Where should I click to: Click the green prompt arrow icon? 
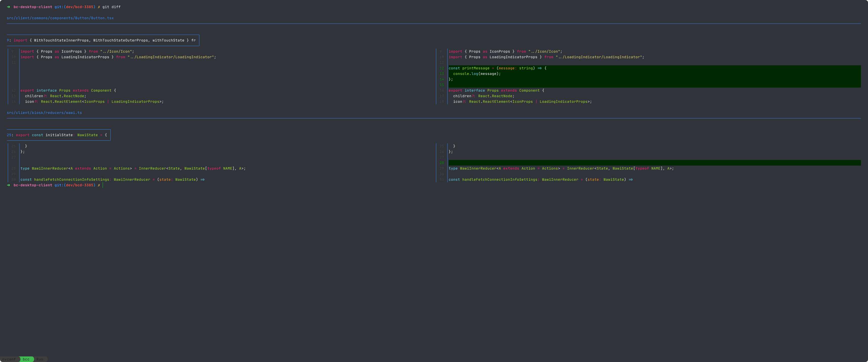[8, 7]
